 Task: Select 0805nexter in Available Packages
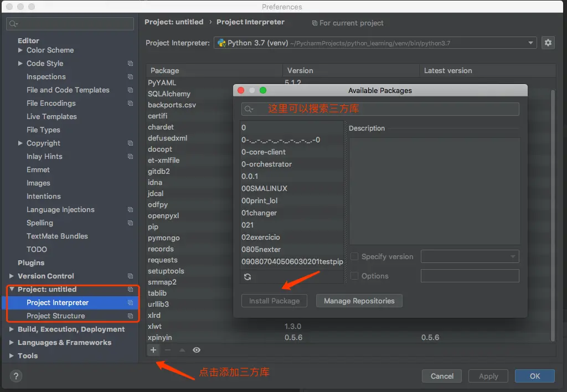(292, 250)
